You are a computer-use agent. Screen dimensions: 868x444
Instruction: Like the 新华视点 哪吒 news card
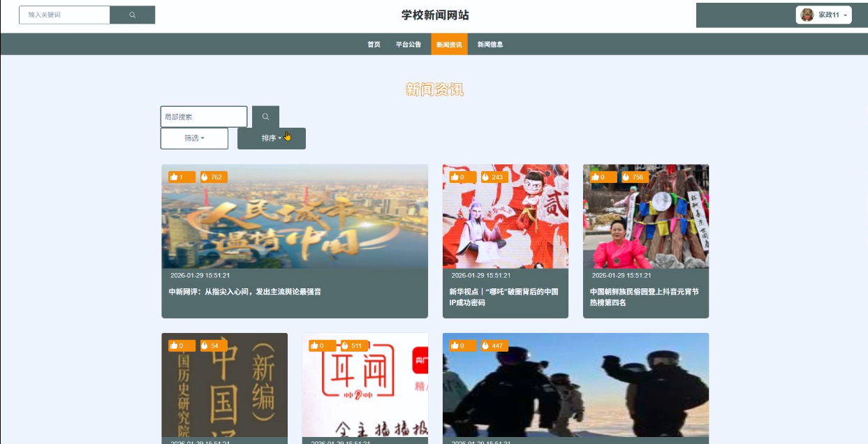(455, 177)
